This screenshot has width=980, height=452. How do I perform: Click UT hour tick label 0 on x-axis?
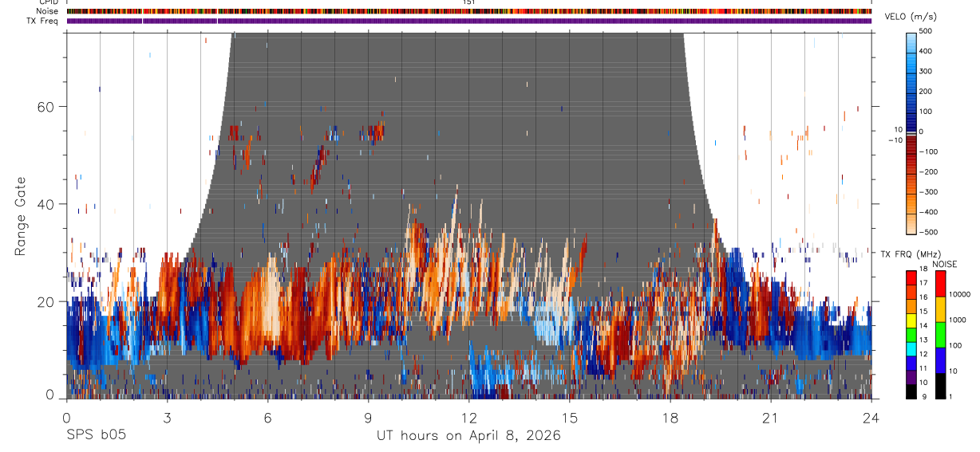tap(66, 417)
